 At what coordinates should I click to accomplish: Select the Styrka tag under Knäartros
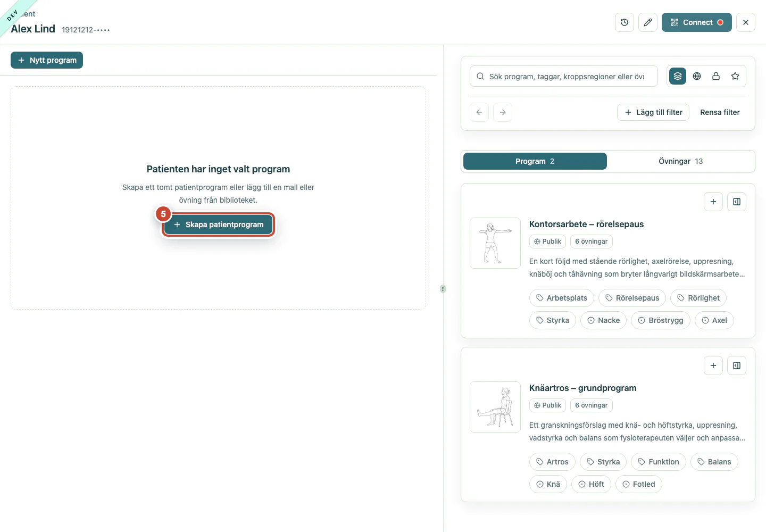pyautogui.click(x=603, y=462)
